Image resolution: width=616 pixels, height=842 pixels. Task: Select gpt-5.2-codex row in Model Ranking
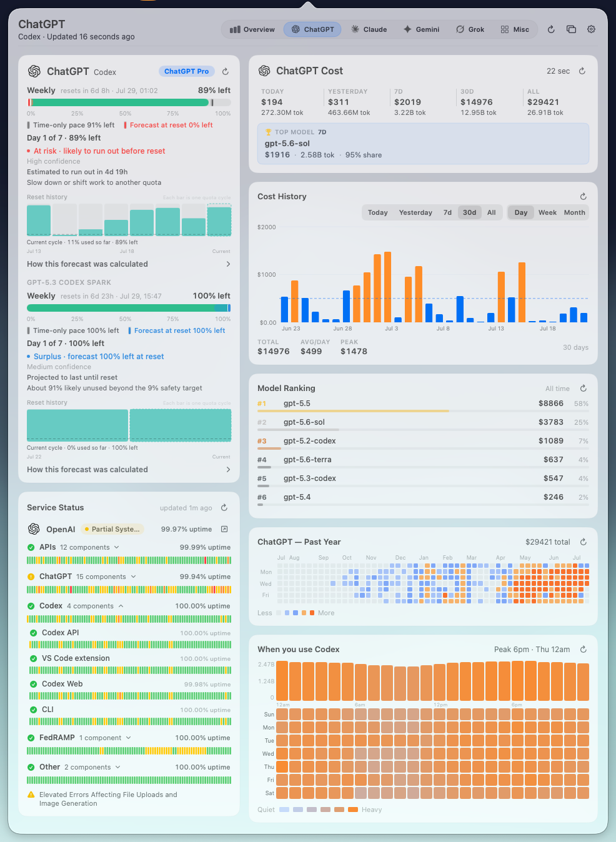pyautogui.click(x=423, y=442)
